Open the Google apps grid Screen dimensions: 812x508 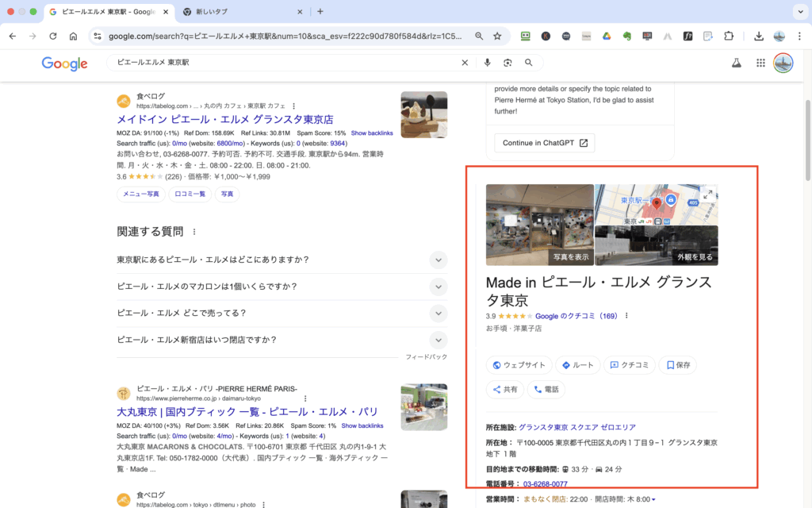[760, 63]
